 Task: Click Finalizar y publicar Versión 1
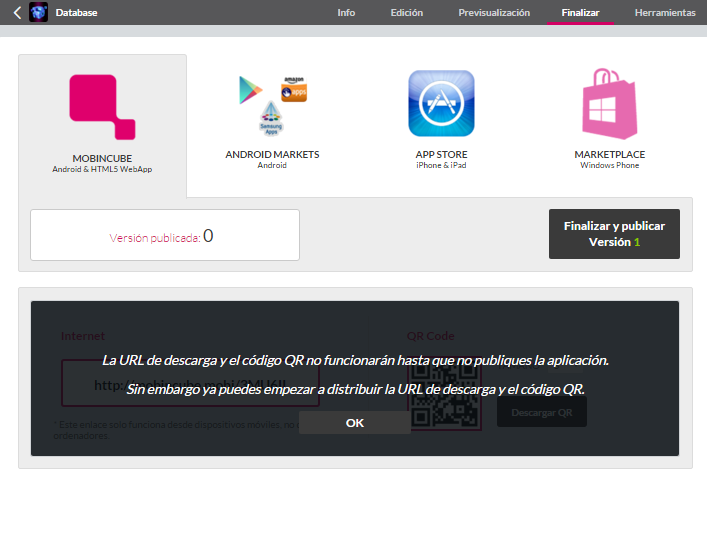(614, 234)
